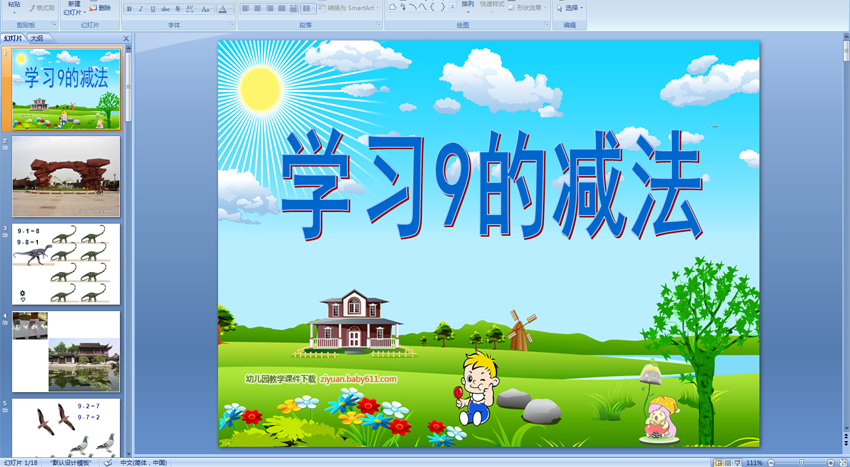Select slide 1 thumbnail
This screenshot has height=467, width=850.
(x=66, y=89)
